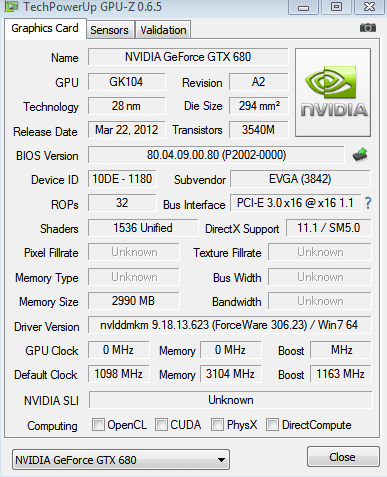Switch to the Sensors tab

[x=109, y=30]
